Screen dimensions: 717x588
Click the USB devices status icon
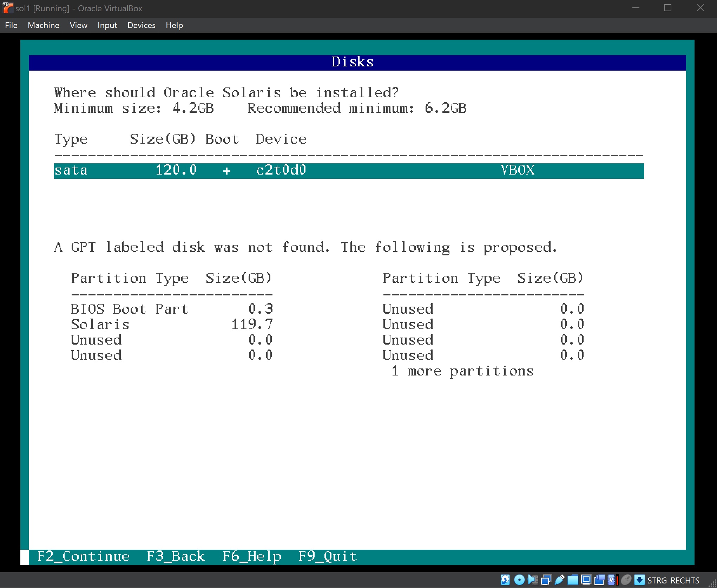(559, 580)
